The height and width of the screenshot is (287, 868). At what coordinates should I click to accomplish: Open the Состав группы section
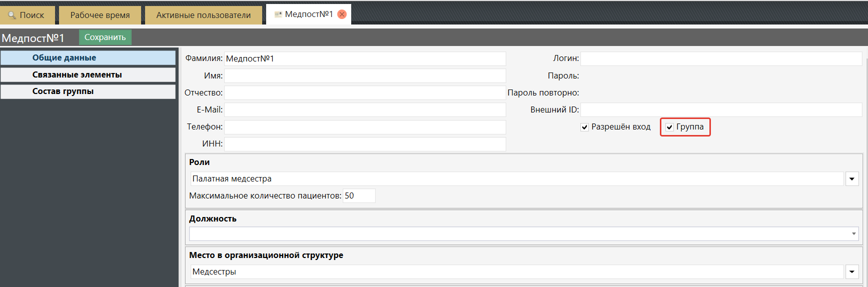(x=88, y=91)
